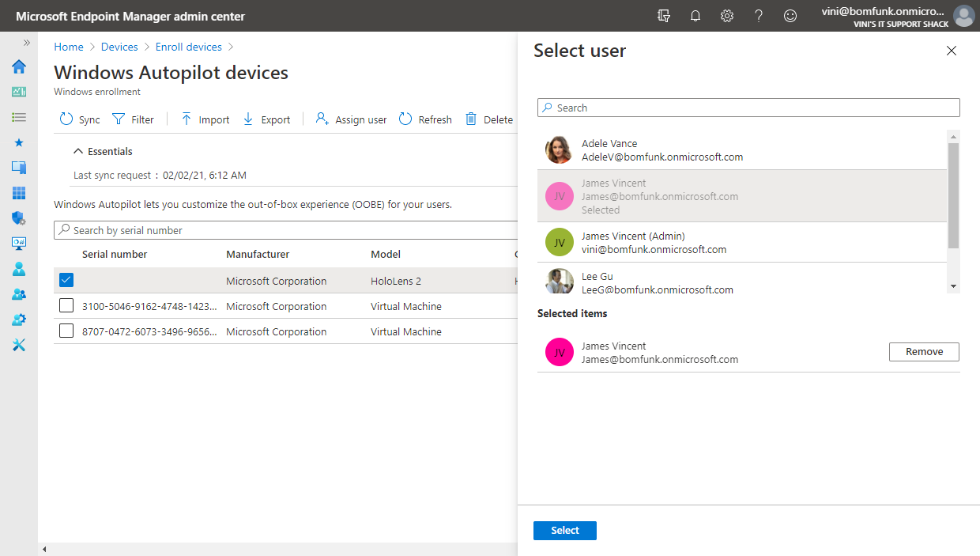The width and height of the screenshot is (980, 556).
Task: Click user list scrollbar up arrow
Action: coord(954,136)
